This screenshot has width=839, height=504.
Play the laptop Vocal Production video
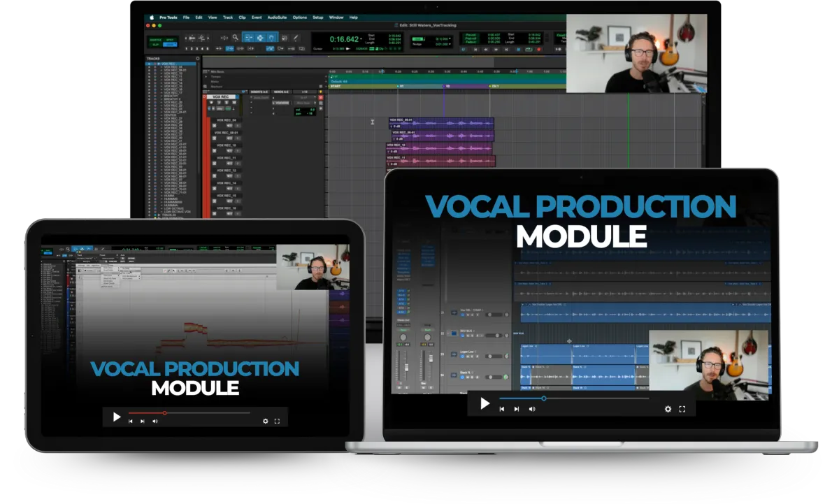pos(485,403)
